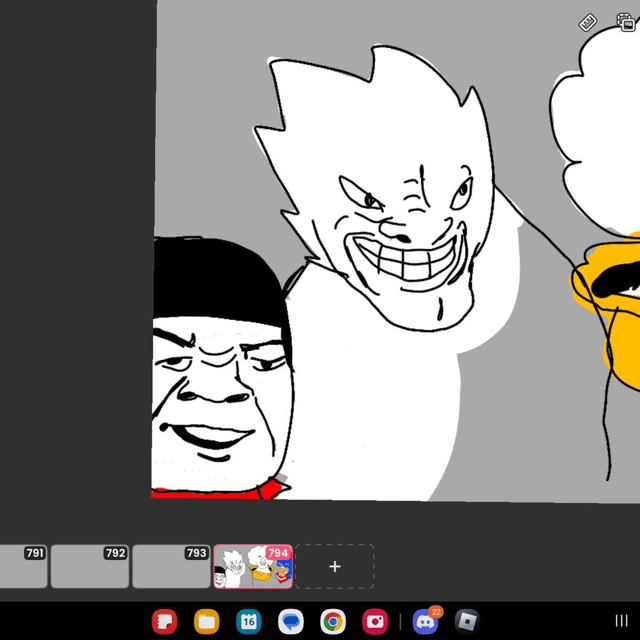This screenshot has height=640, width=640.
Task: Tap the stacked image layers icon
Action: (x=627, y=22)
